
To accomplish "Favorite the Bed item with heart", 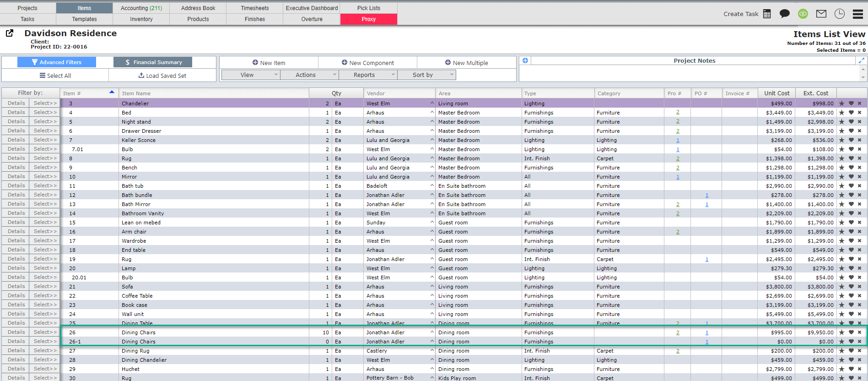I will (x=851, y=113).
